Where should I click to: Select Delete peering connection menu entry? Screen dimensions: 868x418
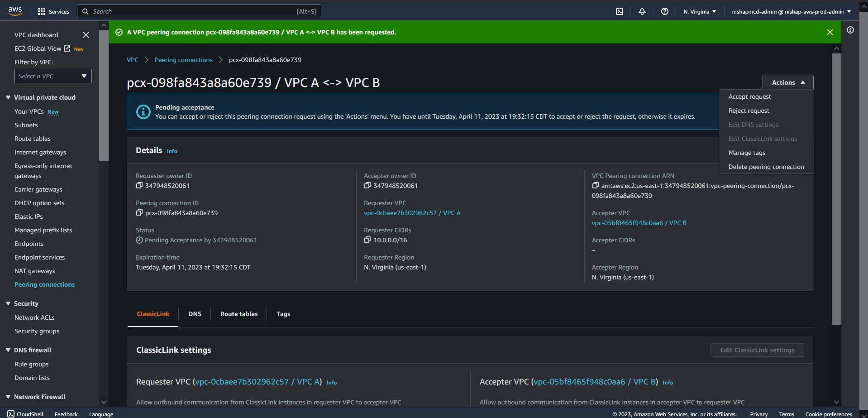(x=766, y=167)
